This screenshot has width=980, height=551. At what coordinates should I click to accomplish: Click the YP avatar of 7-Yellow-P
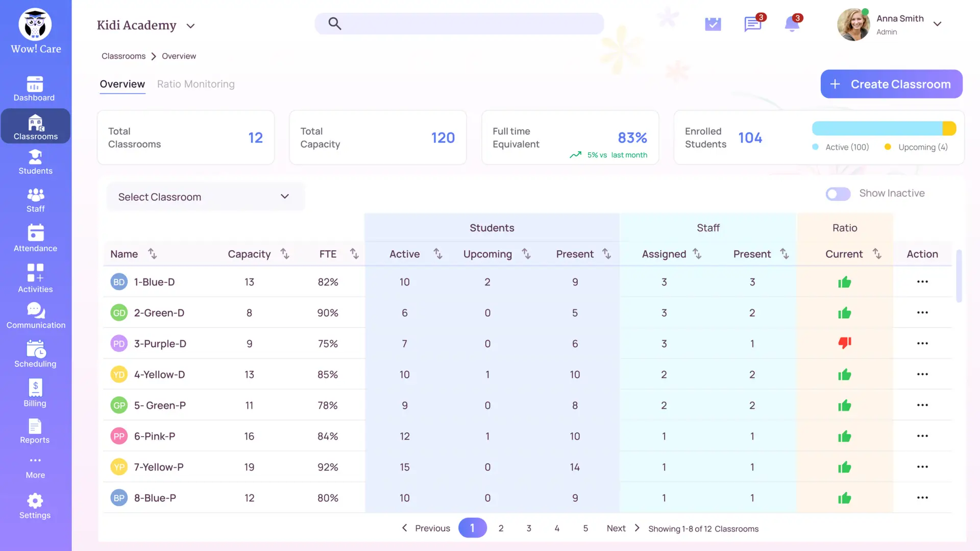pyautogui.click(x=119, y=467)
